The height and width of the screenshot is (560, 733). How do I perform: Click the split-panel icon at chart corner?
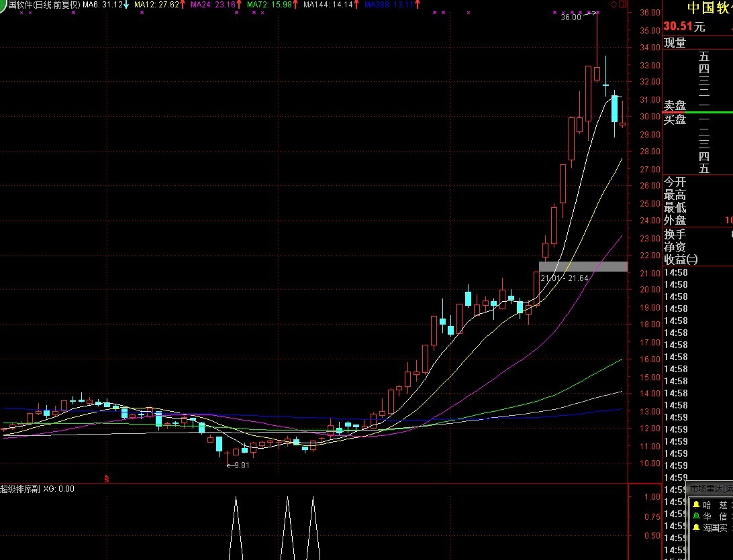tap(623, 4)
